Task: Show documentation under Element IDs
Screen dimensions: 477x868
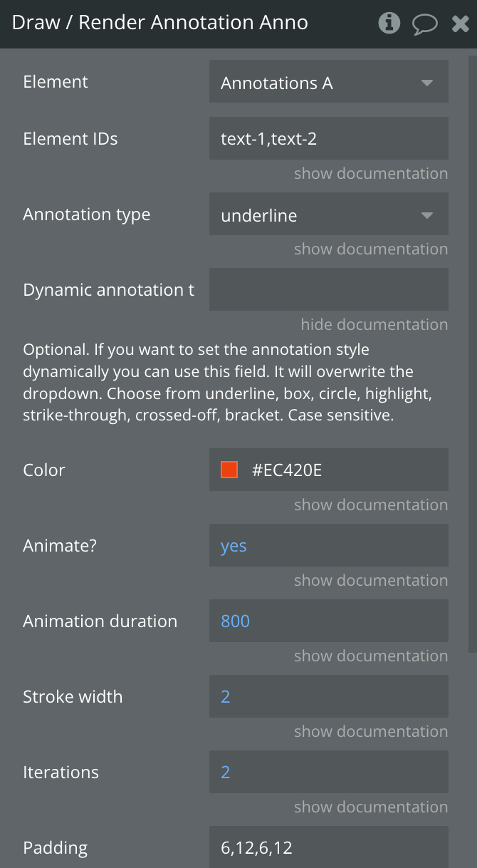Action: [371, 173]
